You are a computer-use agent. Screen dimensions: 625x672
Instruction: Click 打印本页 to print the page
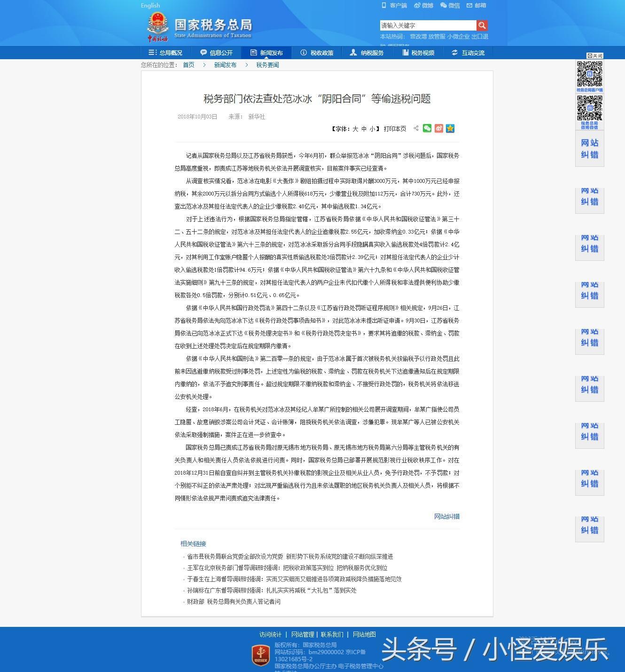pyautogui.click(x=395, y=129)
